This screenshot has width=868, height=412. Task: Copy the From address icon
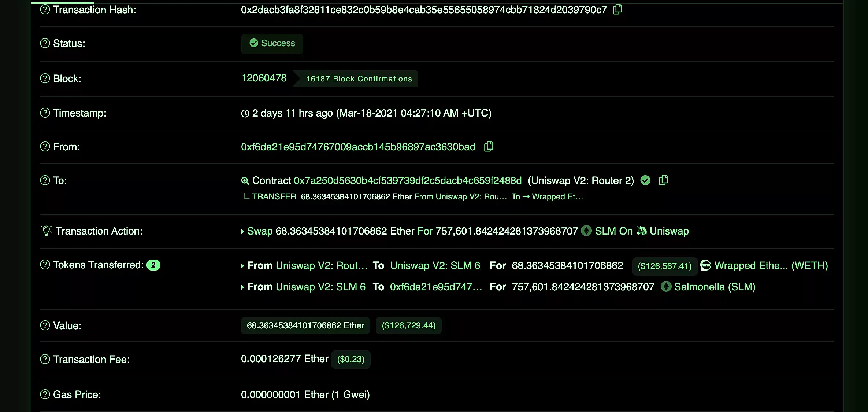(489, 147)
